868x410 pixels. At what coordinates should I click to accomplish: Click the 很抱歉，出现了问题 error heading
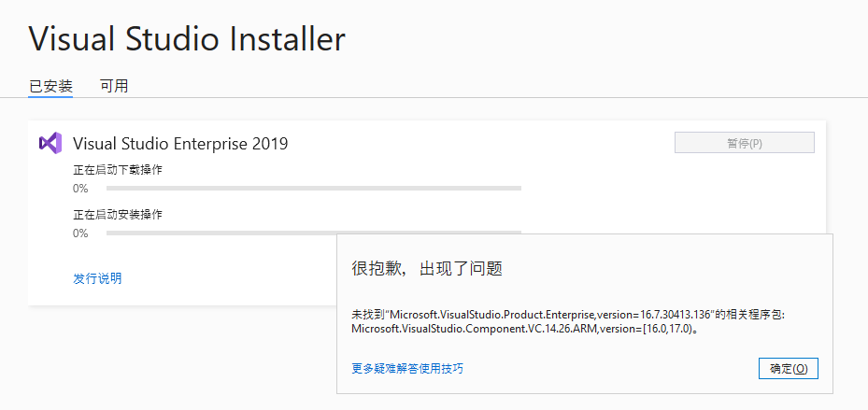[x=427, y=269]
